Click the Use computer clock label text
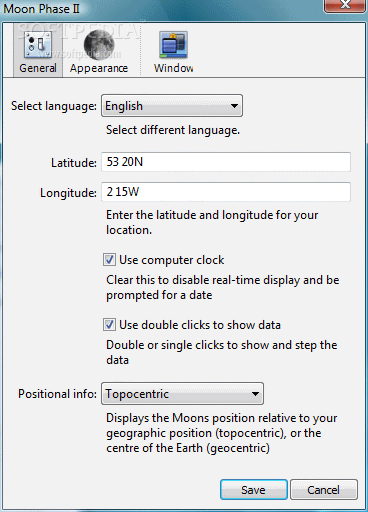 (172, 260)
